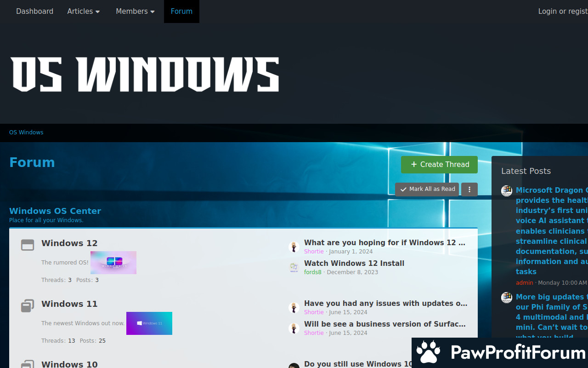Image resolution: width=588 pixels, height=368 pixels.
Task: Click fords8's avatar beside Watch Windows 12 Install
Action: point(294,267)
